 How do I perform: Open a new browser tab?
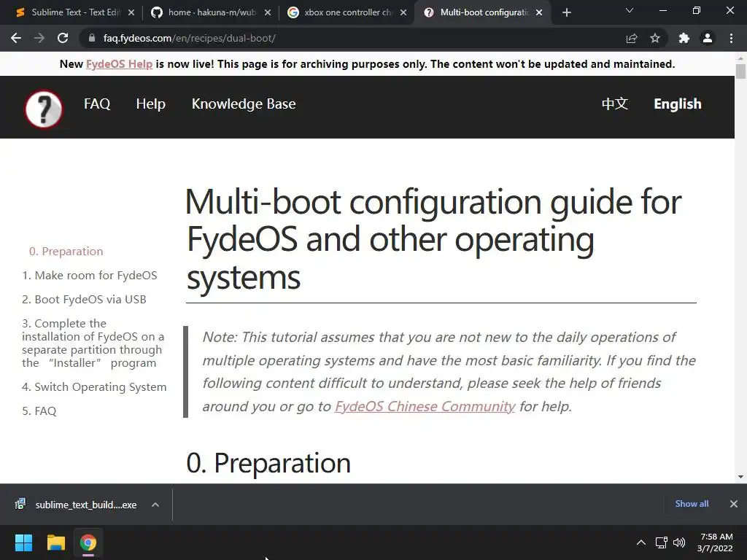(566, 12)
